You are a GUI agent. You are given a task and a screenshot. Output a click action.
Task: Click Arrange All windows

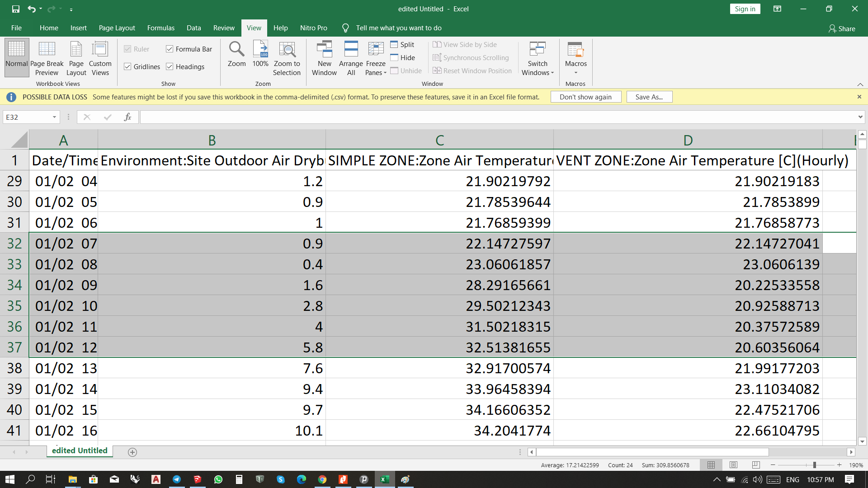pos(351,58)
